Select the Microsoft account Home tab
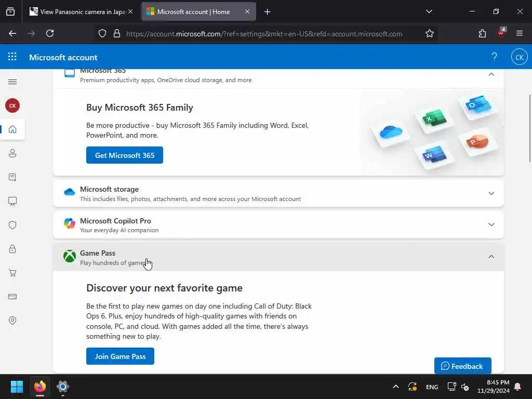The image size is (532, 399). pos(198,12)
